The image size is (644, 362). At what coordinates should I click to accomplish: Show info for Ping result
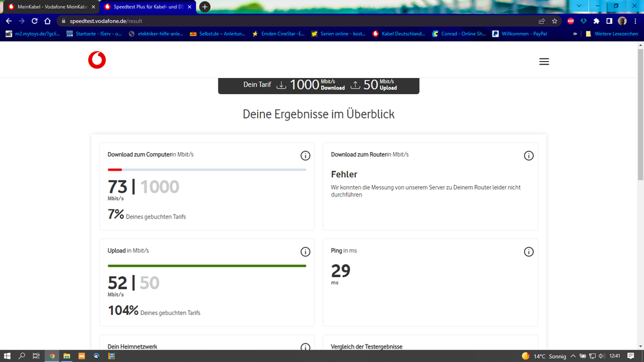pos(529,252)
